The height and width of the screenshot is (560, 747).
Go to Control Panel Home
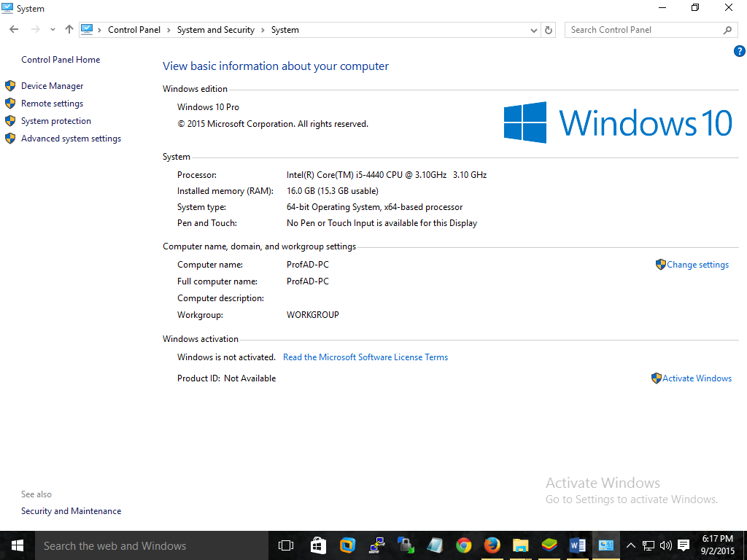click(x=61, y=60)
